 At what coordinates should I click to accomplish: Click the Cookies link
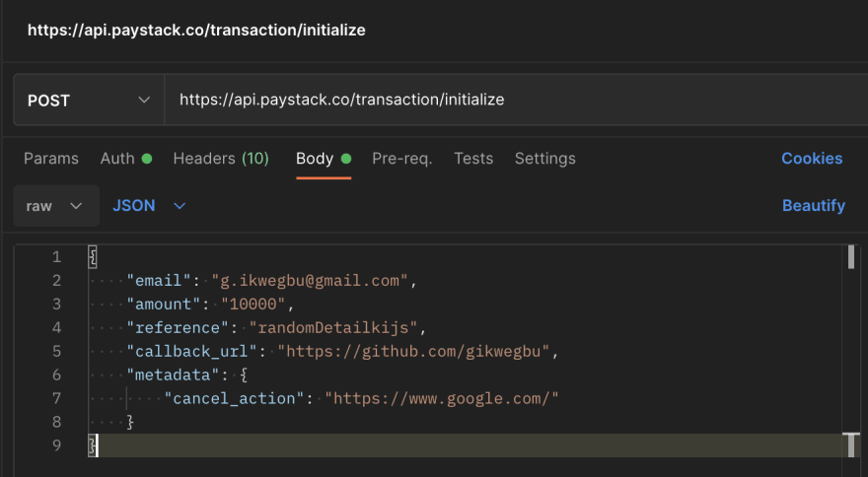pyautogui.click(x=812, y=159)
